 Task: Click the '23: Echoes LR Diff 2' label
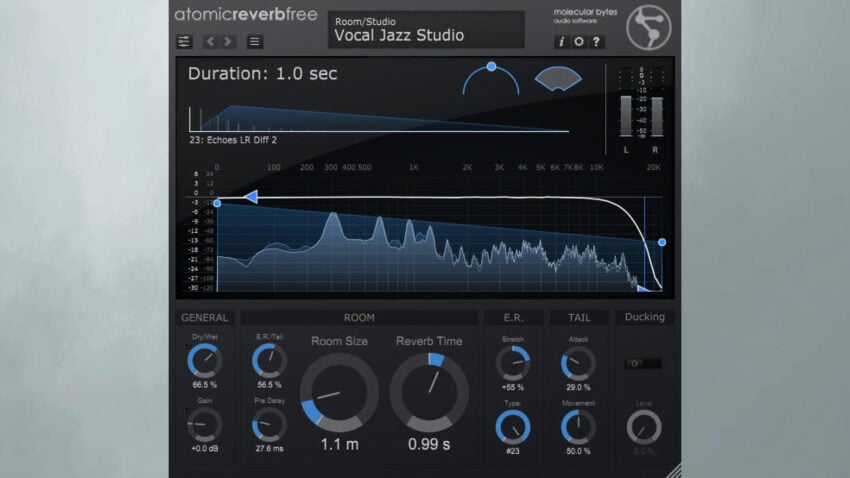pyautogui.click(x=233, y=140)
